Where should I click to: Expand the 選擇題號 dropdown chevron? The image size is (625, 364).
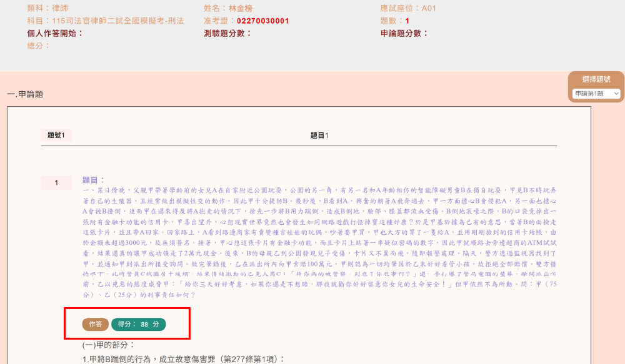615,92
